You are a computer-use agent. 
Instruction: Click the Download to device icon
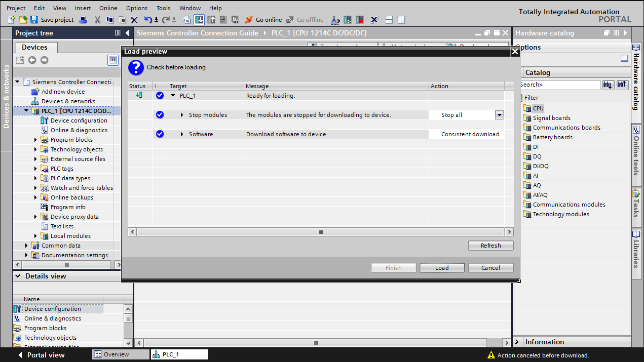[199, 20]
